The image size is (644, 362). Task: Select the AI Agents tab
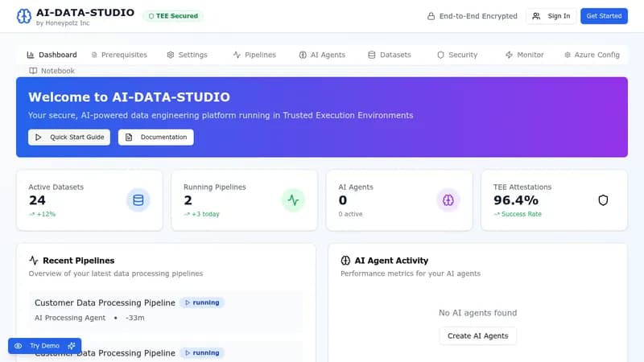(322, 55)
